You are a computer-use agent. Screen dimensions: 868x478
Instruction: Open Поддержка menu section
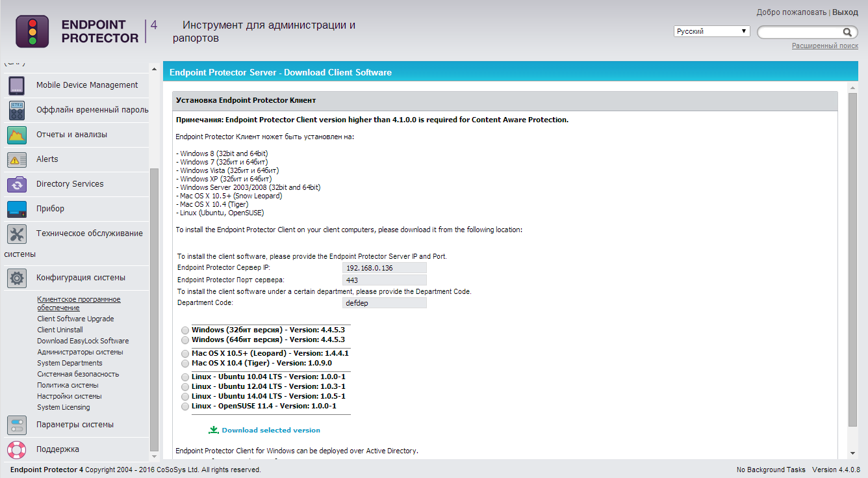[x=58, y=449]
